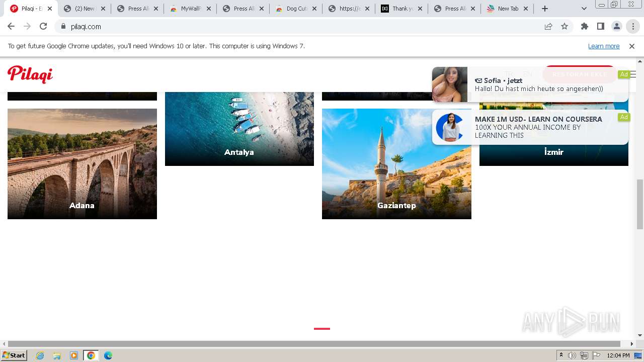The width and height of the screenshot is (644, 362).
Task: Reload the pilaqi.com page
Action: (x=43, y=27)
